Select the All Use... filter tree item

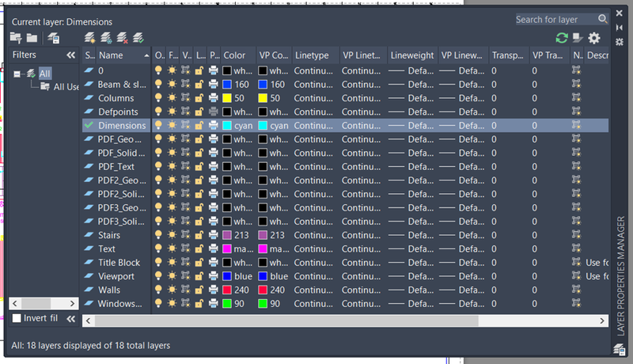pos(66,87)
